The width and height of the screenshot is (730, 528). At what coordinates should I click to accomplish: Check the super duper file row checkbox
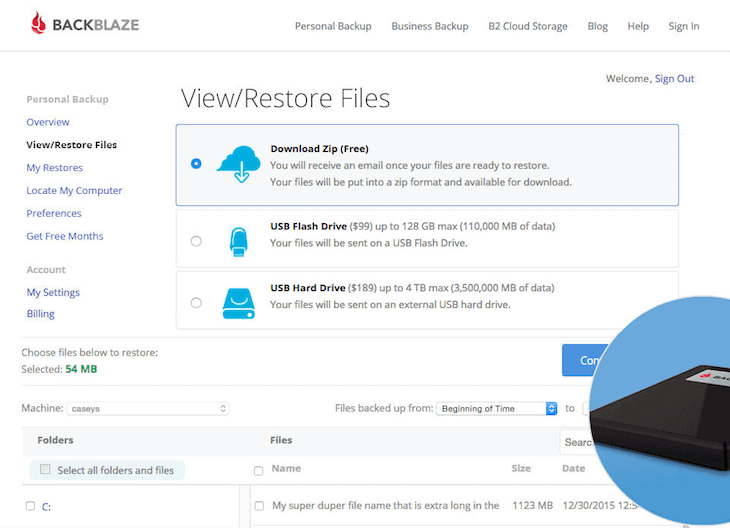coord(259,506)
